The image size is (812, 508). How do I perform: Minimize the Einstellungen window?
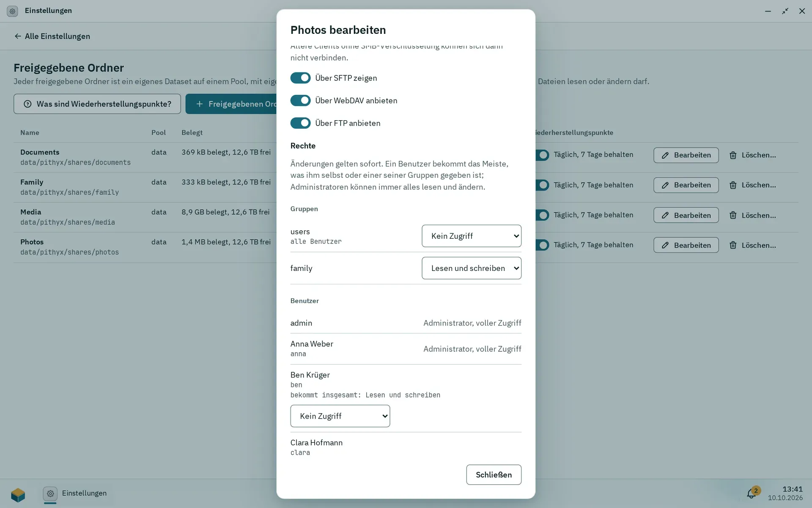coord(768,11)
